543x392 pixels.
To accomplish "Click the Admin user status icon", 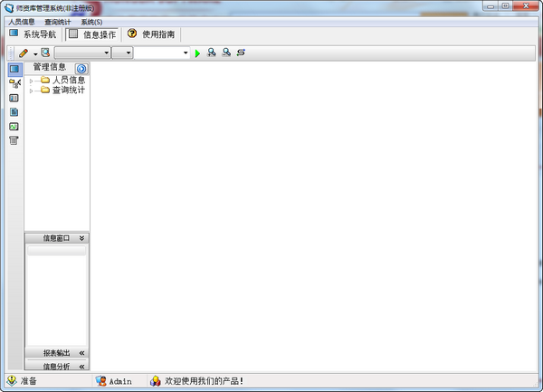I will click(x=100, y=381).
